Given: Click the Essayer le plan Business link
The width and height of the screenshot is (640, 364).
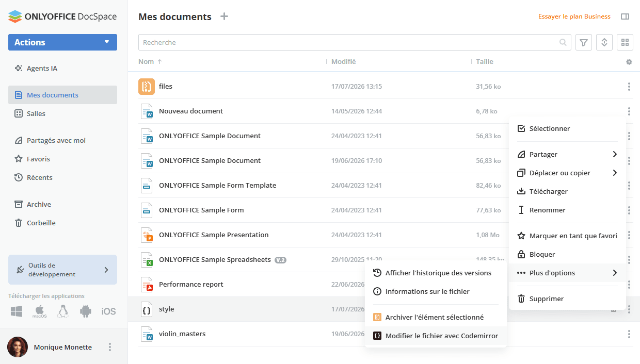Looking at the screenshot, I should click(x=574, y=16).
